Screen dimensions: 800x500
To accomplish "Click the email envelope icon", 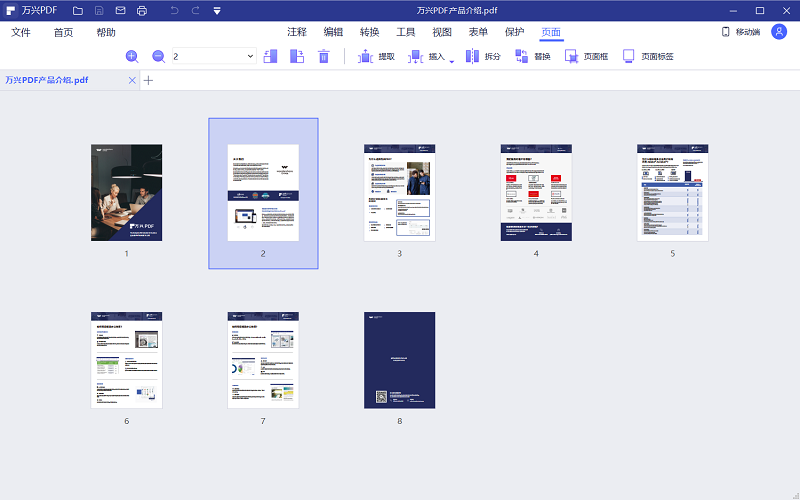I will pyautogui.click(x=120, y=10).
